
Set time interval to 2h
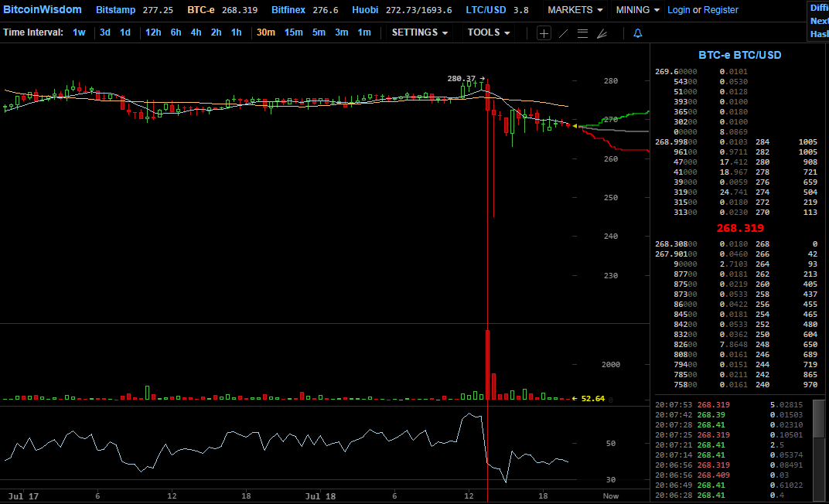coord(216,32)
